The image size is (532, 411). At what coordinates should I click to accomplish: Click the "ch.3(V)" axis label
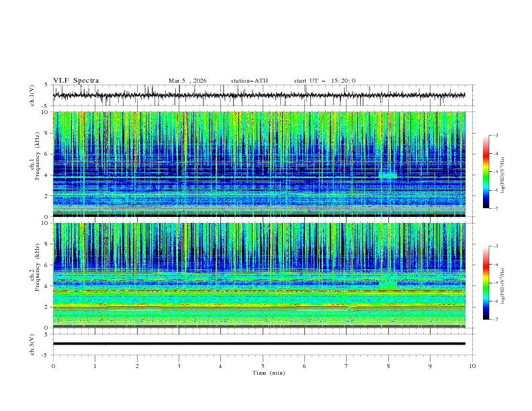[32, 345]
